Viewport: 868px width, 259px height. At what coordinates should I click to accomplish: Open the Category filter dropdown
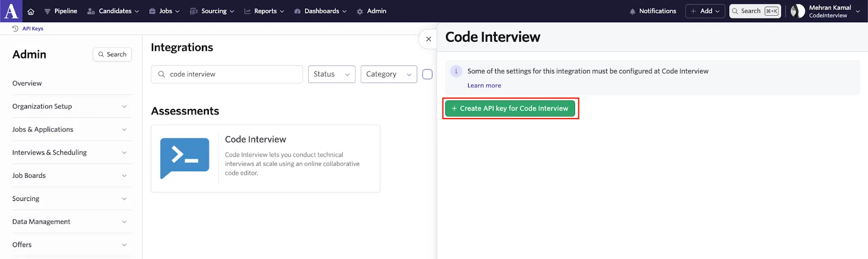pos(389,74)
